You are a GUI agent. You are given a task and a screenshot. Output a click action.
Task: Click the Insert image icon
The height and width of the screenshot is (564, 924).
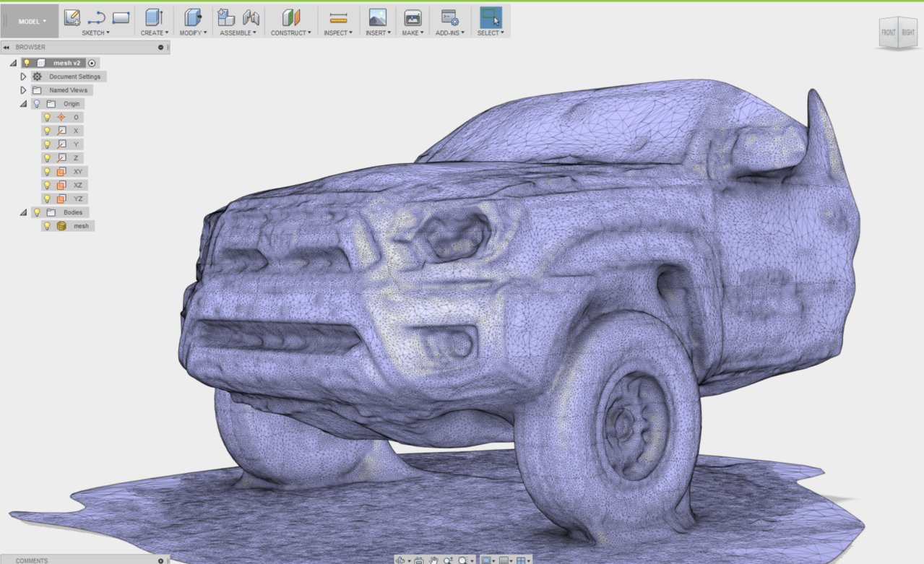377,17
